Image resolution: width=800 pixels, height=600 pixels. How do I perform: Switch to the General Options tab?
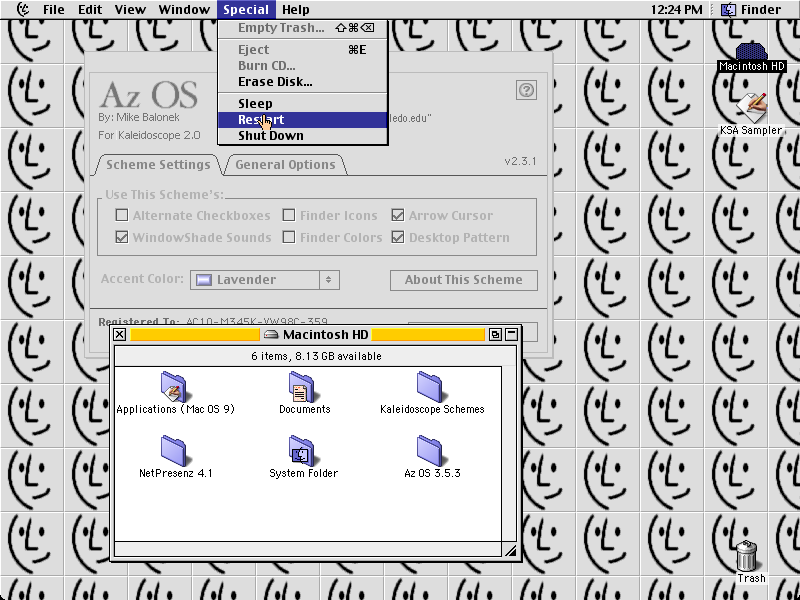[285, 164]
